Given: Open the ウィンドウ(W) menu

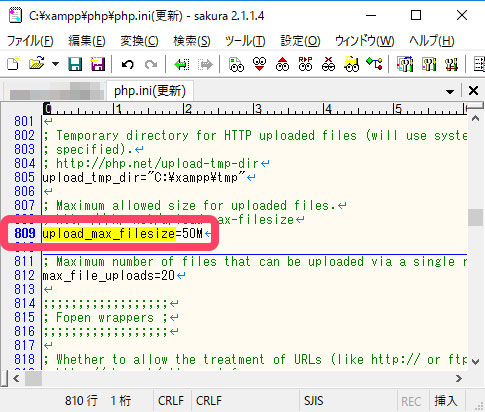Looking at the screenshot, I should [x=365, y=41].
